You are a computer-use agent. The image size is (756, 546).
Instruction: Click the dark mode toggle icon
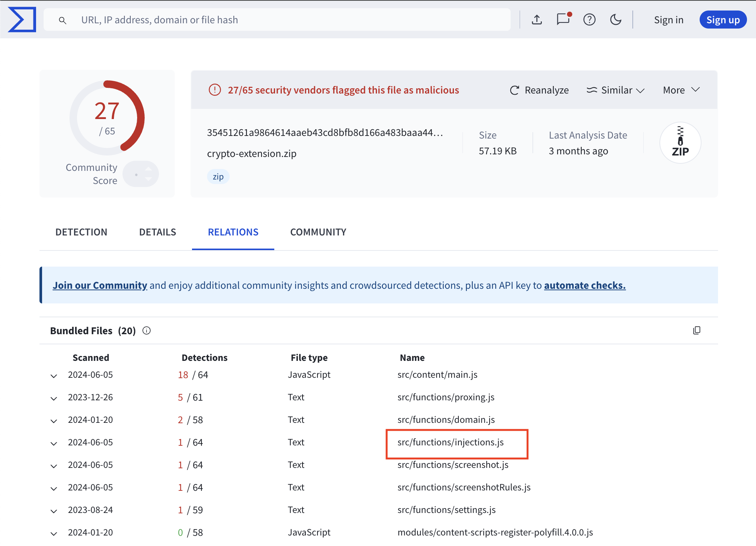(x=615, y=20)
